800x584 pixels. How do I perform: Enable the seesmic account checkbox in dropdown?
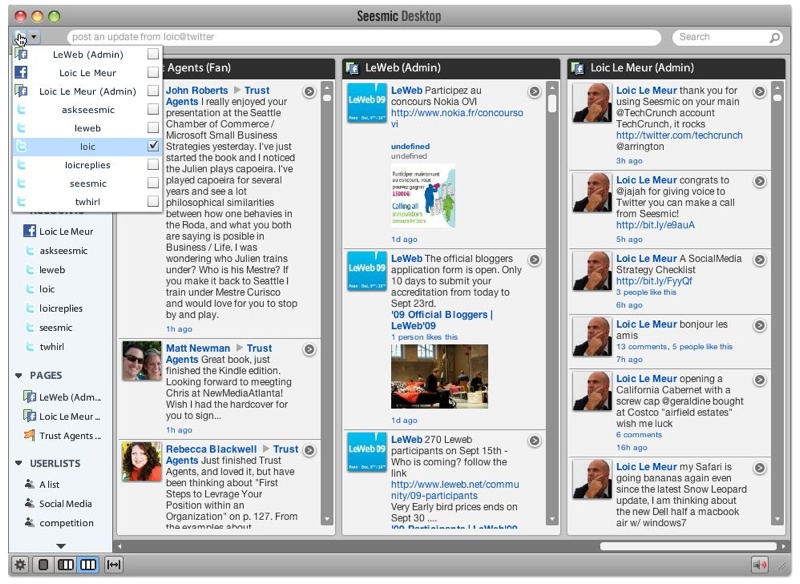tap(153, 183)
